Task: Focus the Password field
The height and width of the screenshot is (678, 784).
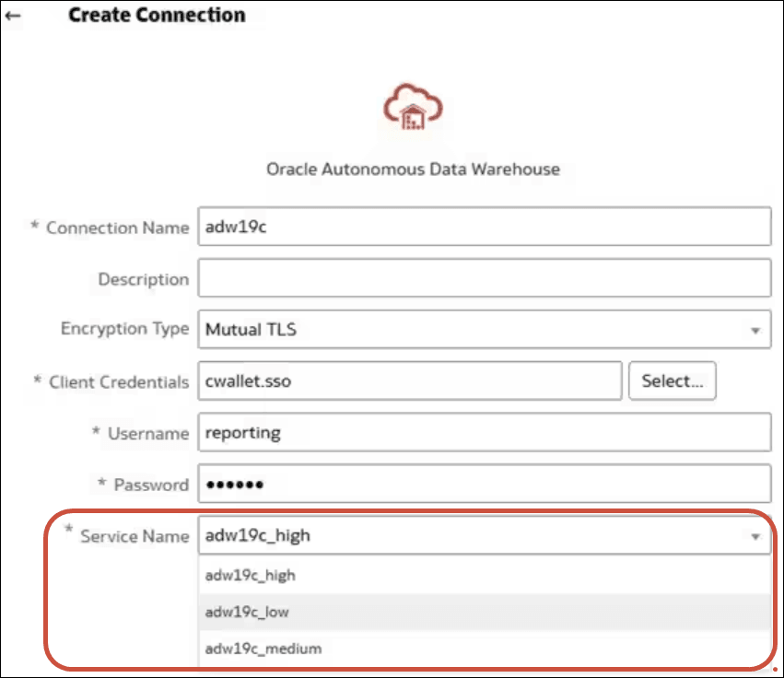Action: coord(484,485)
